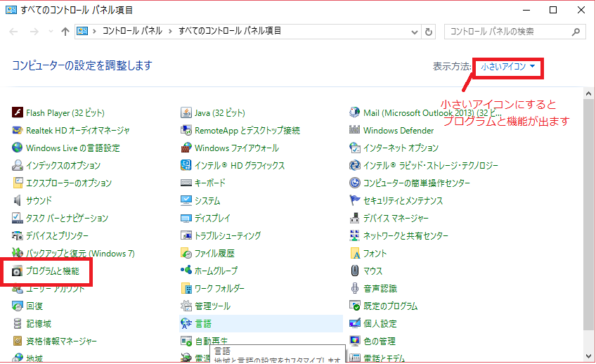Click the インデックスのオプション icon
This screenshot has height=364, width=596.
pos(18,165)
